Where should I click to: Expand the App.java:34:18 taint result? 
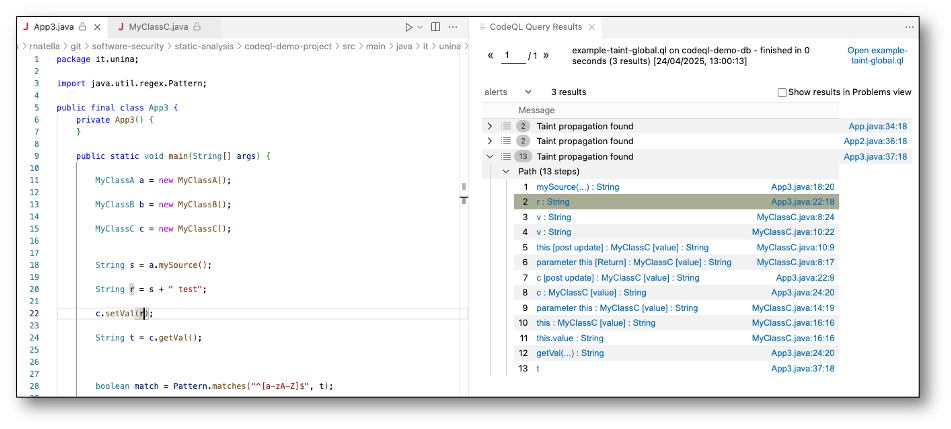pos(489,126)
